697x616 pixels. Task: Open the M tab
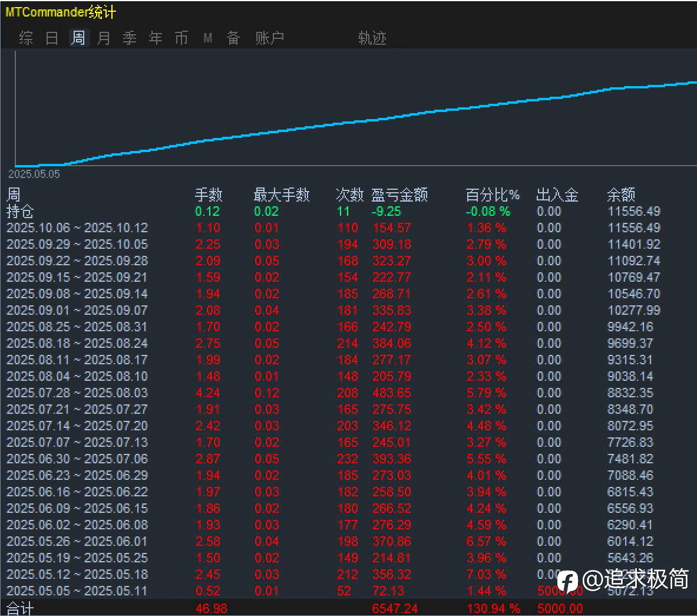pyautogui.click(x=207, y=38)
